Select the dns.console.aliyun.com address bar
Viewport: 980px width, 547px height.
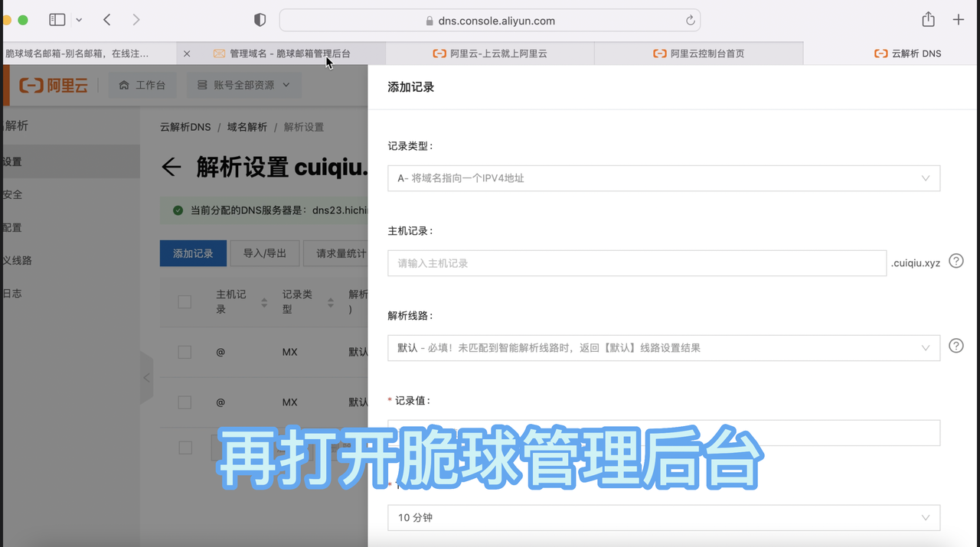coord(490,21)
